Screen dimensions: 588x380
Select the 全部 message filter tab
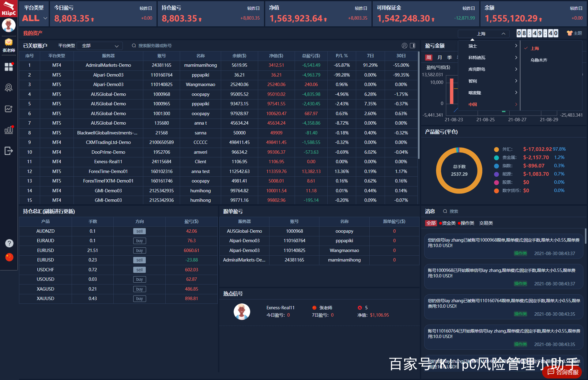click(x=431, y=223)
